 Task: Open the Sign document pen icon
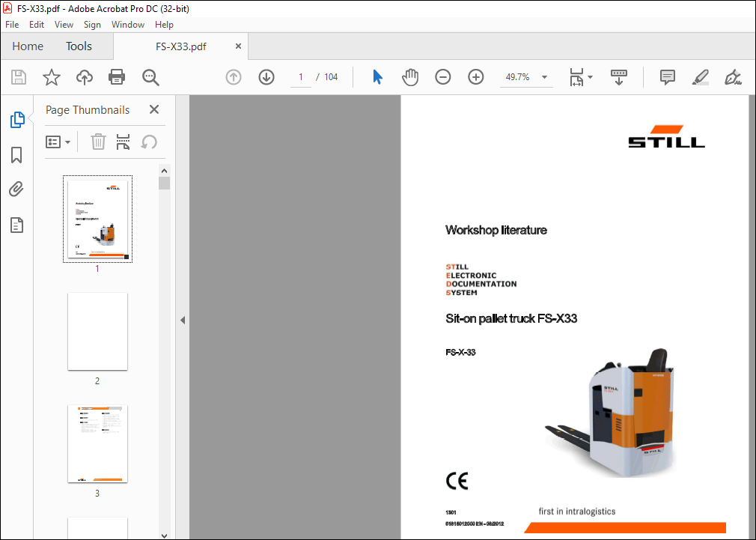732,77
